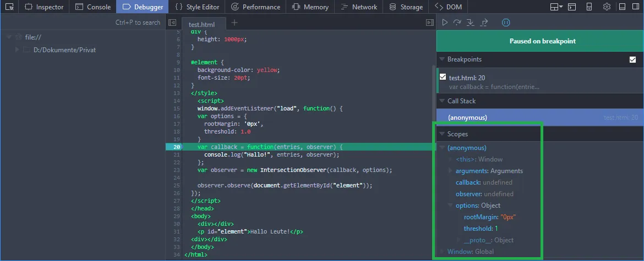Expand the __proto__: Object entry
Image resolution: width=644 pixels, height=261 pixels.
459,240
